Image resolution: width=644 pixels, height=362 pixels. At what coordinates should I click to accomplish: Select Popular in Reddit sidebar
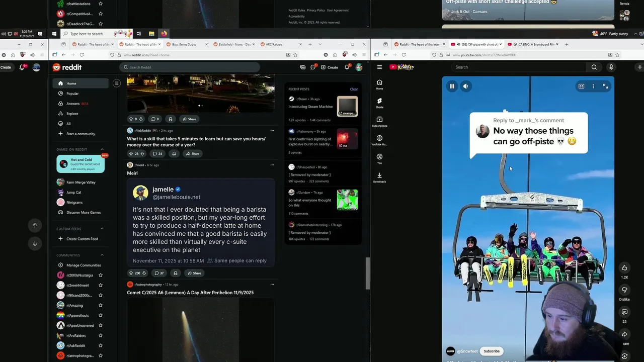click(x=80, y=94)
